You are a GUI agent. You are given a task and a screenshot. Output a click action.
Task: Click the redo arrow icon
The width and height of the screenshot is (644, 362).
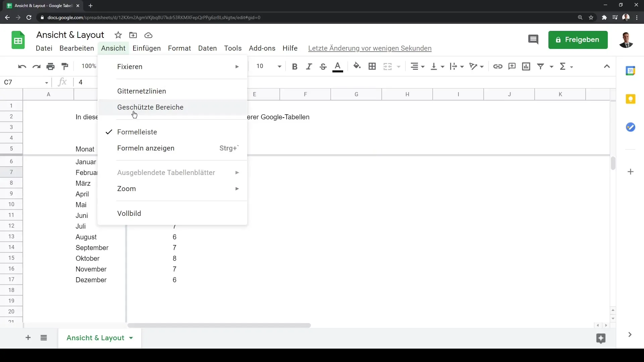[x=36, y=66]
